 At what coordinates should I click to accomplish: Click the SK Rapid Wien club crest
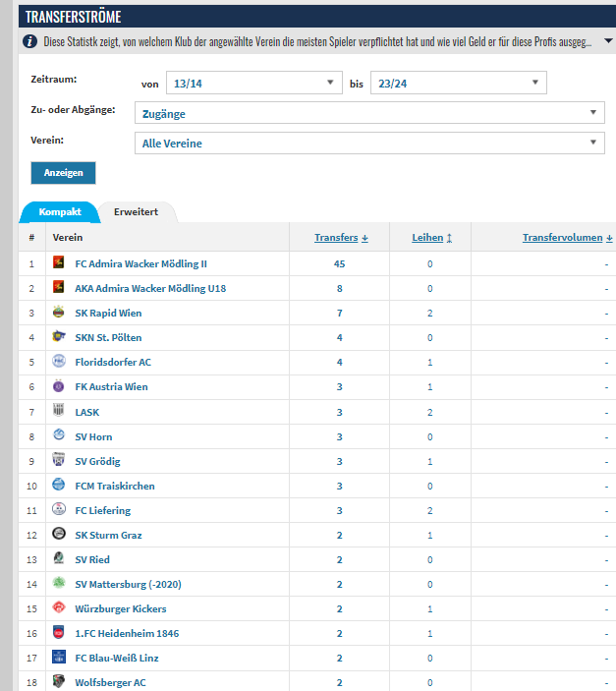59,312
